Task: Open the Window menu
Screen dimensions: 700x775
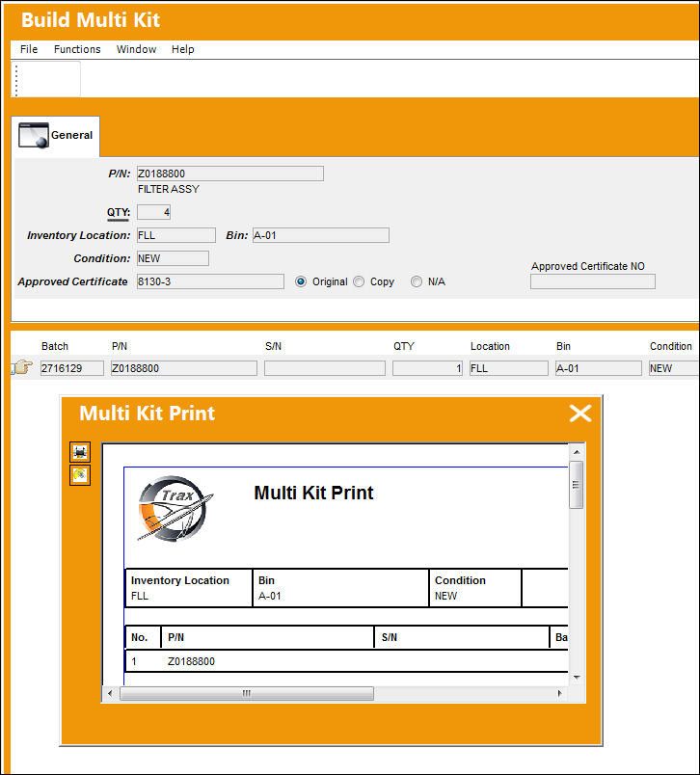Action: pos(137,49)
